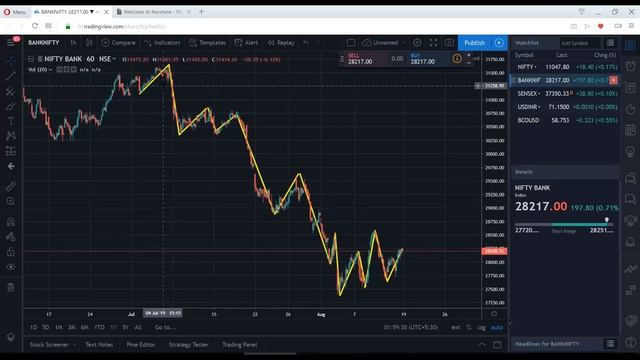
Task: Open the Stock Screener tab
Action: pos(49,344)
